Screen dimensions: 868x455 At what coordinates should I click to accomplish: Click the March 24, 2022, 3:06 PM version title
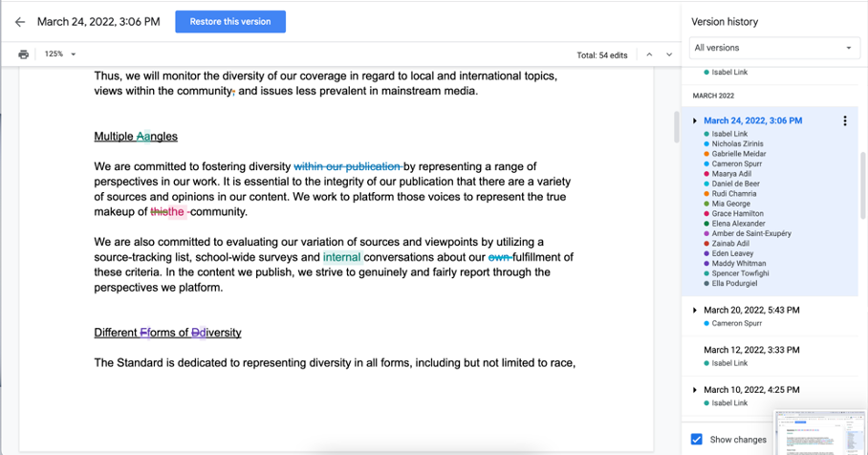(753, 120)
